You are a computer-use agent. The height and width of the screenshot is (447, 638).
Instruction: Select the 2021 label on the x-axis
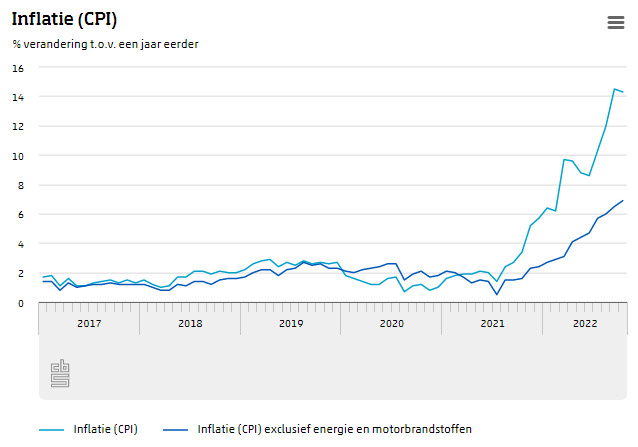(492, 324)
